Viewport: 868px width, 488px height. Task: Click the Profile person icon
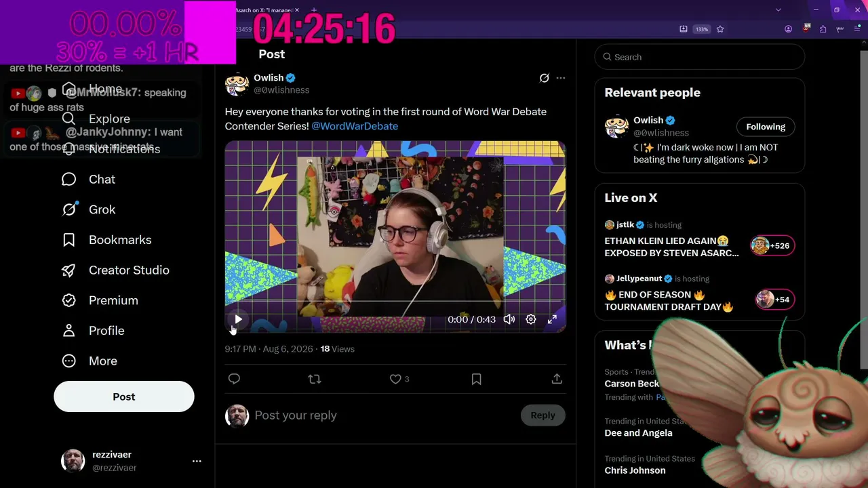pos(68,331)
